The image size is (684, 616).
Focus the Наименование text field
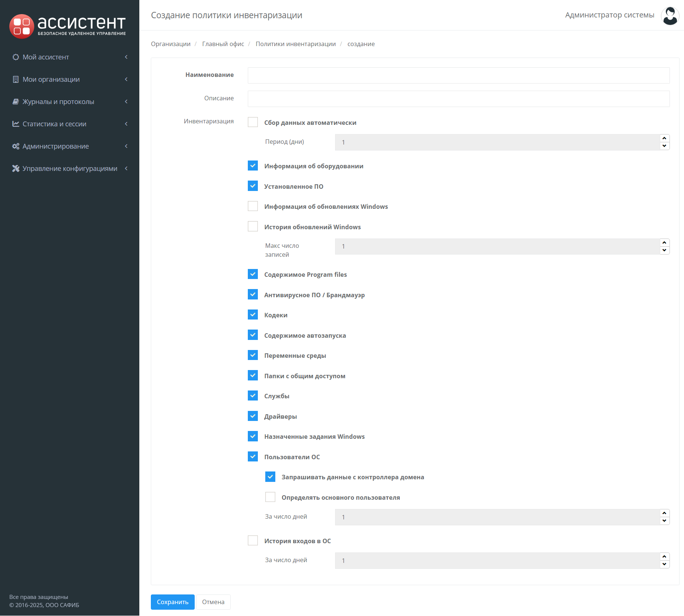click(x=458, y=75)
